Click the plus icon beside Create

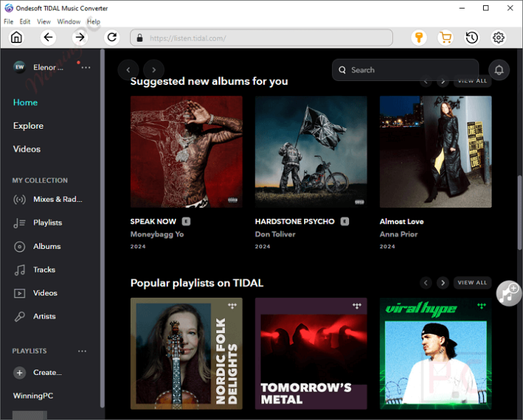[x=19, y=373]
